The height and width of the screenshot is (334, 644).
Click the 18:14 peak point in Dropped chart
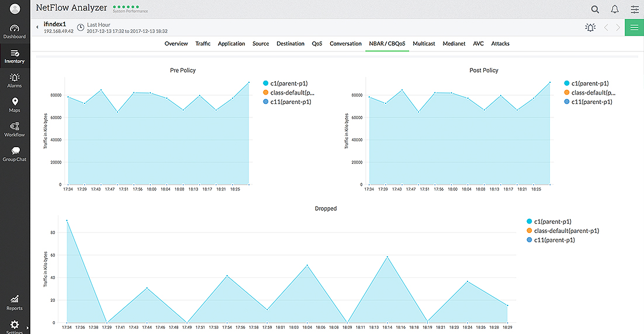point(387,258)
